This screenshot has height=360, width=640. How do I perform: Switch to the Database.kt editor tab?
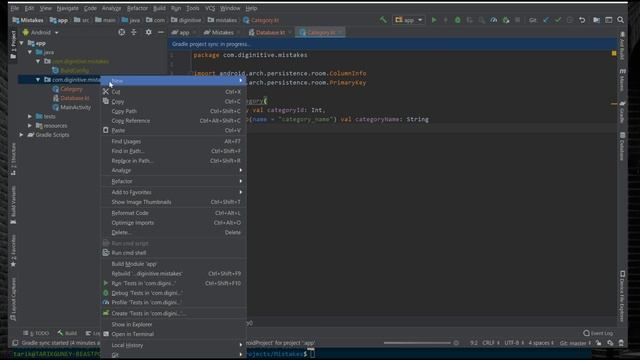coord(270,32)
